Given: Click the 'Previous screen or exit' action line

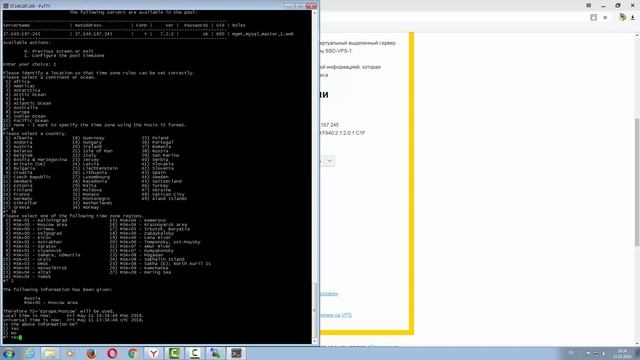Looking at the screenshot, I should coord(59,51).
